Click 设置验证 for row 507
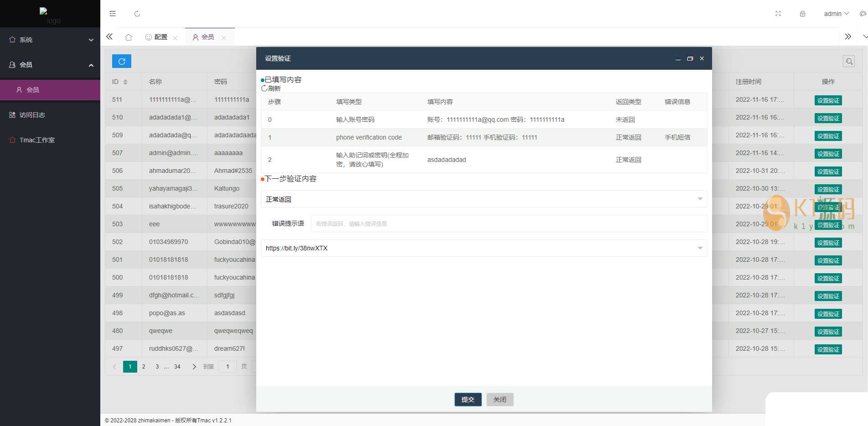 coord(828,154)
